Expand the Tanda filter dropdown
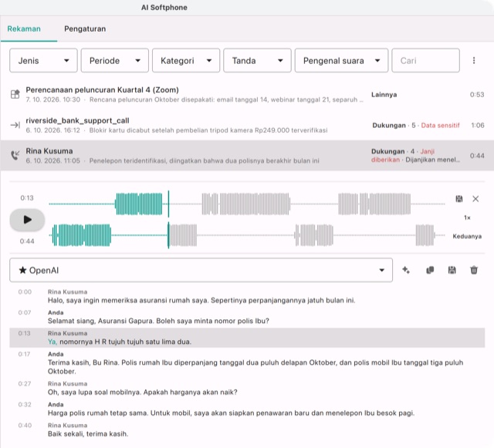 257,60
